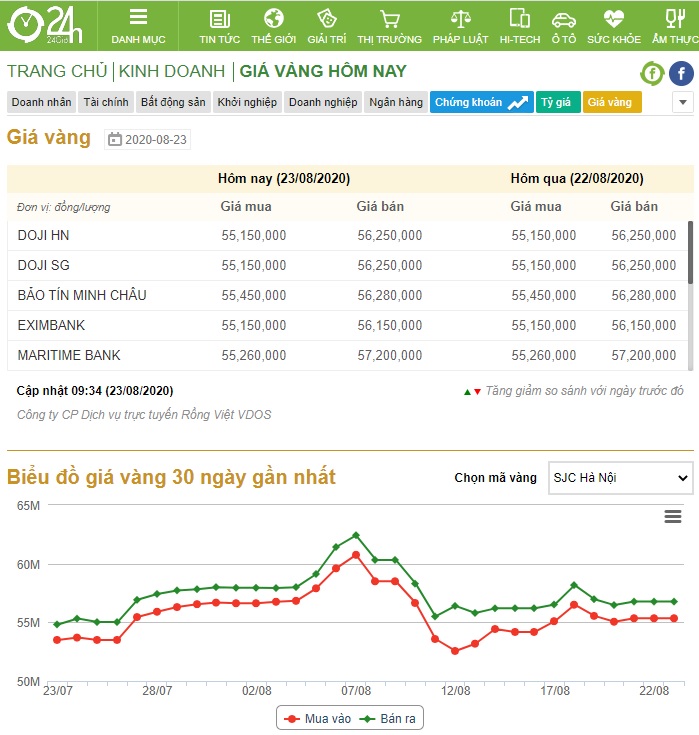The height and width of the screenshot is (735, 699).
Task: Open the Sức khỏe health section
Action: point(614,26)
